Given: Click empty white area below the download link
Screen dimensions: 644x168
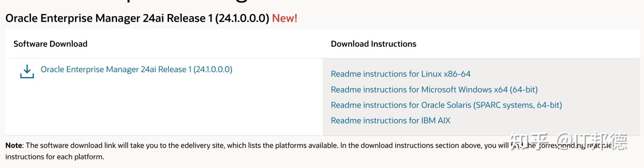Looking at the screenshot, I should coord(163,109).
